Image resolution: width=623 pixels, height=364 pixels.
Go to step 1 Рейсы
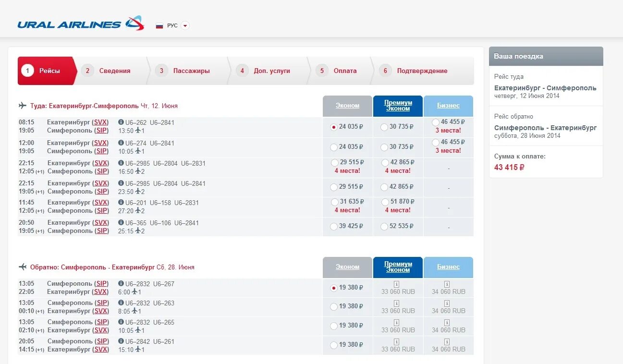pyautogui.click(x=46, y=71)
